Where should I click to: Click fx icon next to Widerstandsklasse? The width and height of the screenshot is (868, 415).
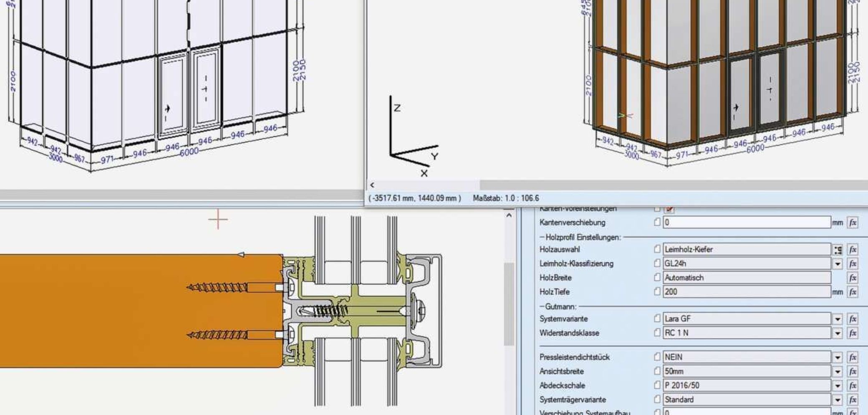(x=853, y=333)
